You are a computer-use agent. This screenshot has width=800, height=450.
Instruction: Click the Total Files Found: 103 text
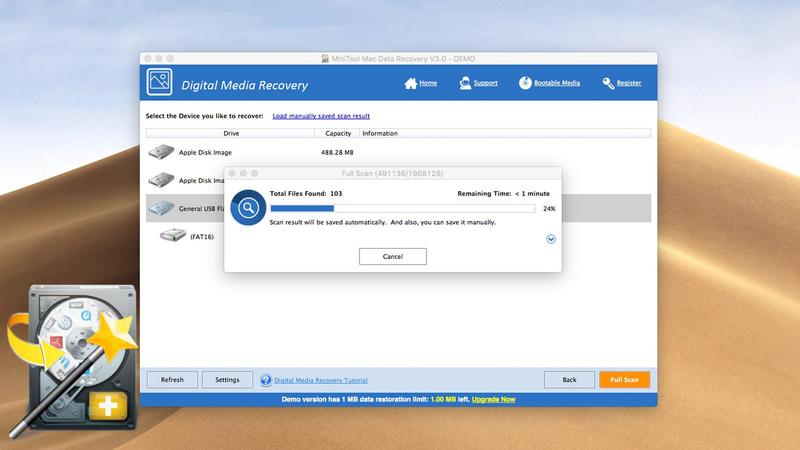(306, 193)
